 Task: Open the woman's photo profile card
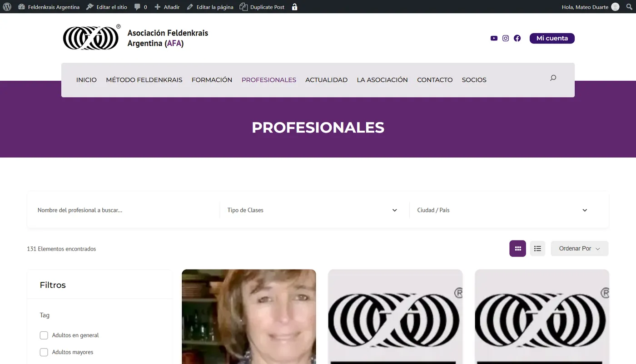[x=249, y=317]
